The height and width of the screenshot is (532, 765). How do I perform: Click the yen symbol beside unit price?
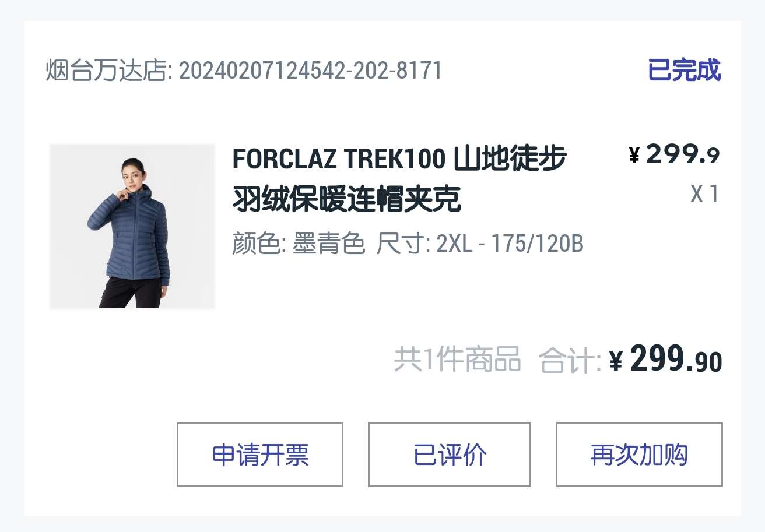pyautogui.click(x=634, y=156)
